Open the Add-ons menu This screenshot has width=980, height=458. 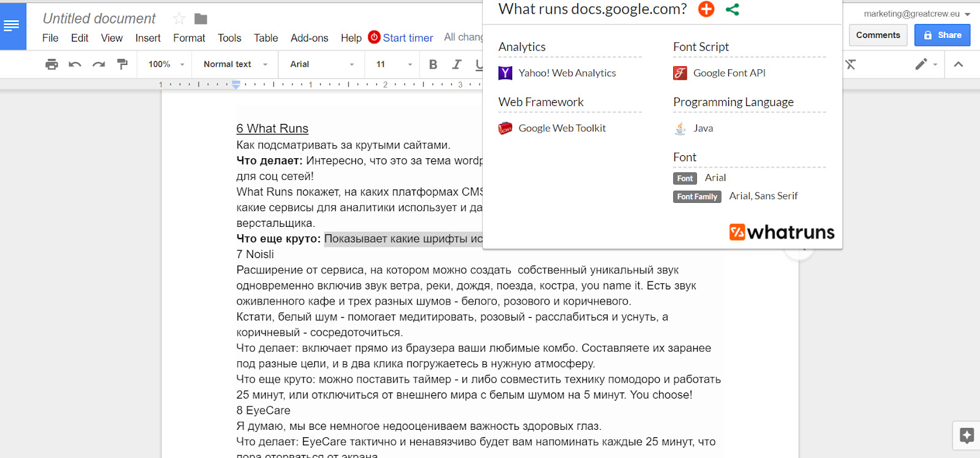click(x=309, y=38)
